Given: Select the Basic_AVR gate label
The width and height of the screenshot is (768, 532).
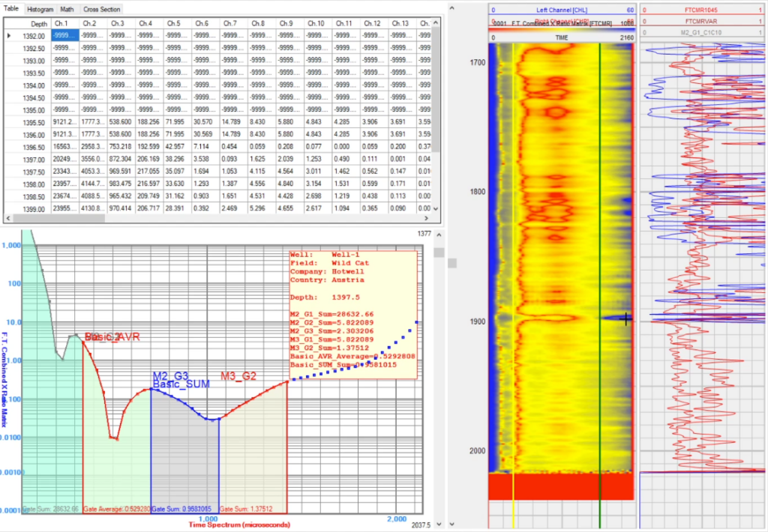Looking at the screenshot, I should tap(112, 336).
